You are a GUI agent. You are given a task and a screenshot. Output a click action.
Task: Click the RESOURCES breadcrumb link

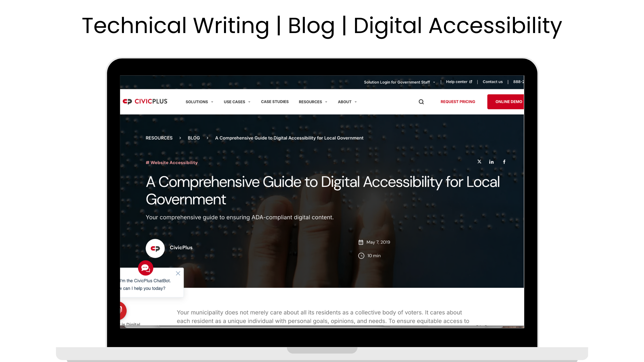tap(159, 138)
